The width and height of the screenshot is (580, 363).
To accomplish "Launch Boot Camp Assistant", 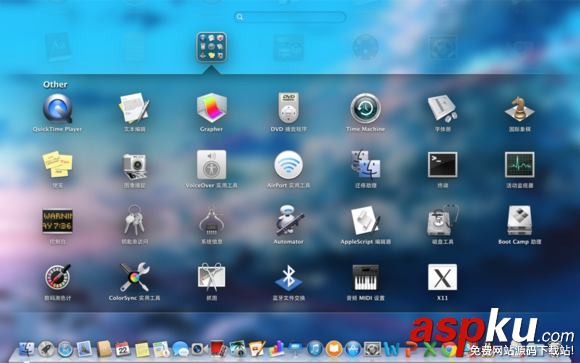I will pos(519,221).
